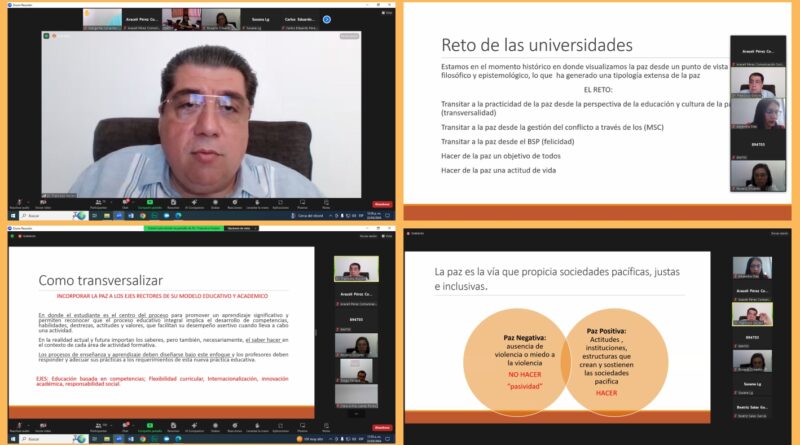Expand audio options caret beside speaker-view microphone
800x445 pixels.
(x=30, y=200)
